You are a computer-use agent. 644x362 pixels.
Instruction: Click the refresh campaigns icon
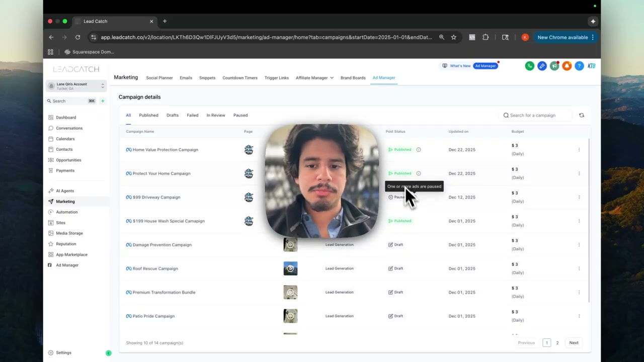[x=582, y=115]
